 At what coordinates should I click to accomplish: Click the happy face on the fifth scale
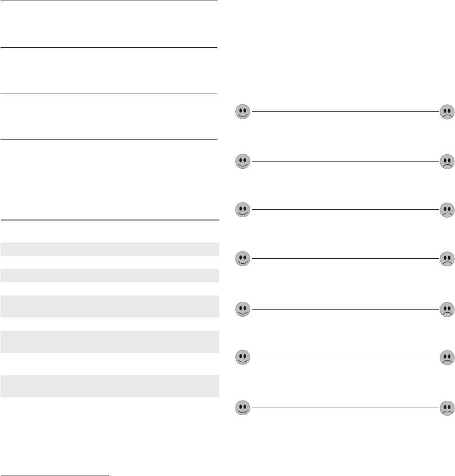click(243, 310)
